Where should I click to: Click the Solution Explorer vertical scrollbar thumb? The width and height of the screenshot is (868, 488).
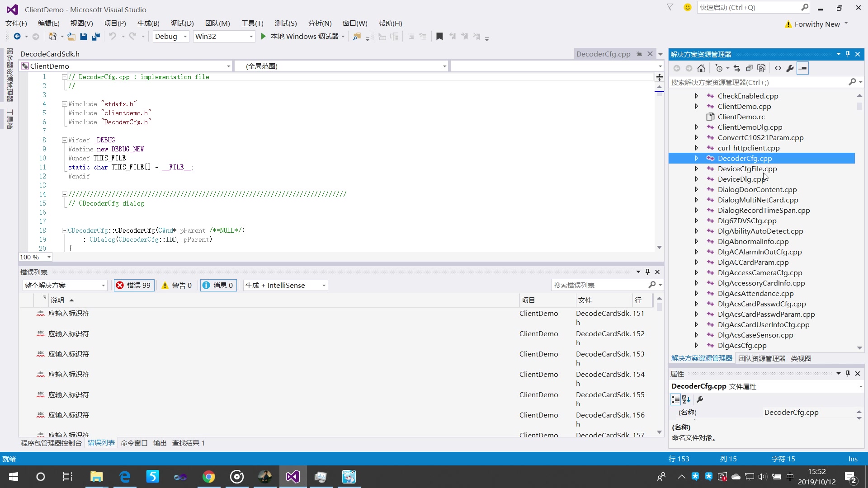(859, 106)
